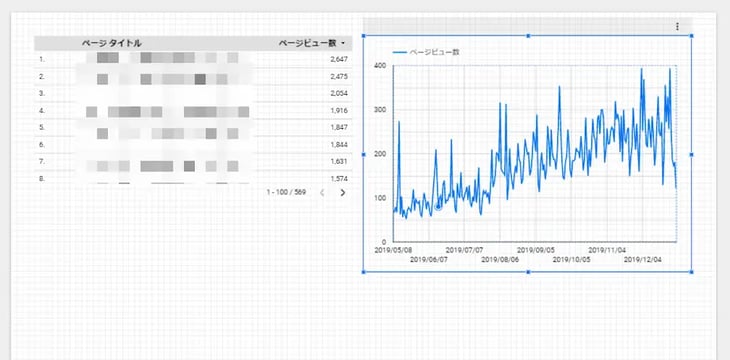Select the table cell showing 1,844
The image size is (730, 360).
(x=339, y=144)
